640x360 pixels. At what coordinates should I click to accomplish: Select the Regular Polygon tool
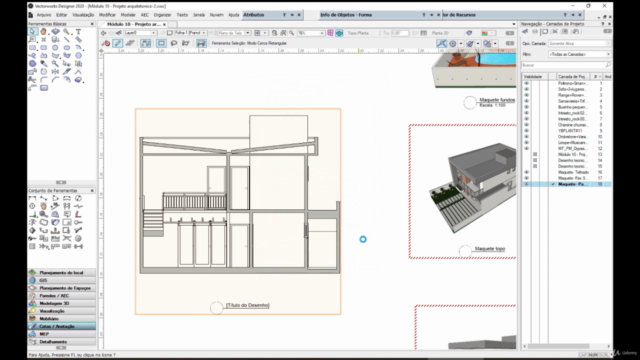78,56
